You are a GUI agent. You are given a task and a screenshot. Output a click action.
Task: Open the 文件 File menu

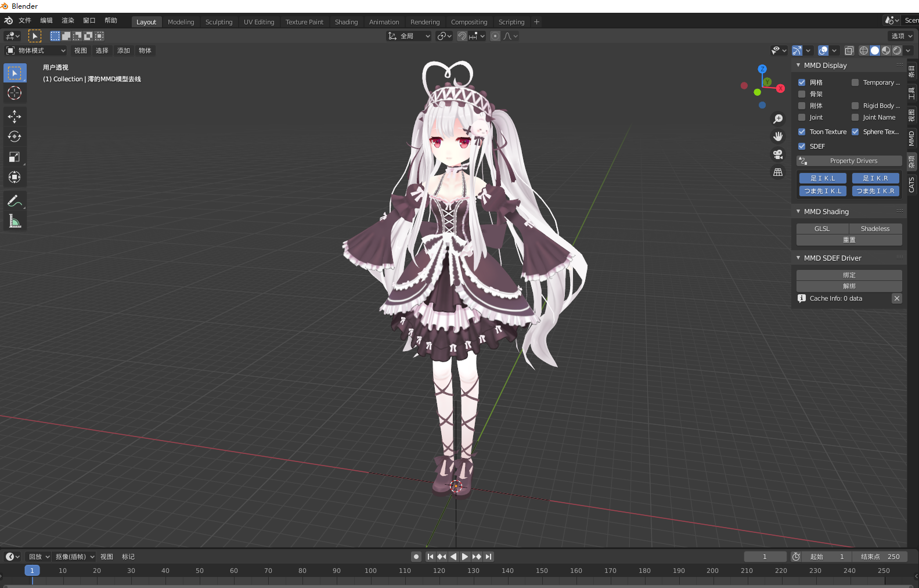(25, 20)
